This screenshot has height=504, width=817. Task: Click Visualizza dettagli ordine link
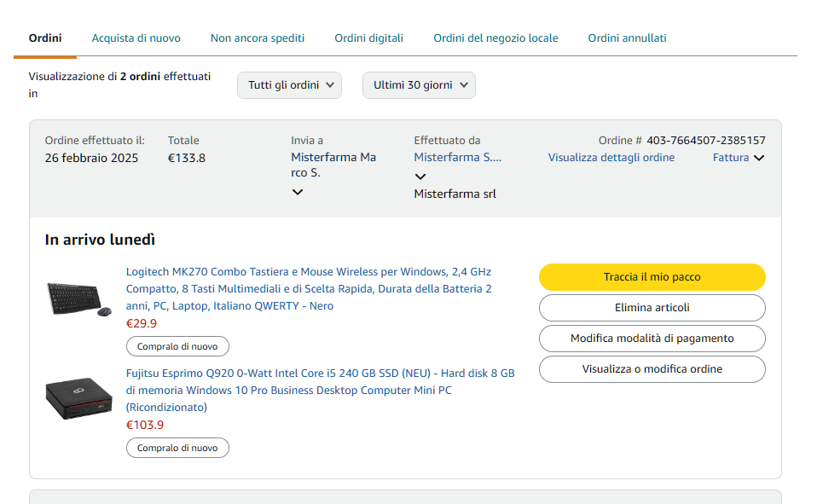click(611, 158)
